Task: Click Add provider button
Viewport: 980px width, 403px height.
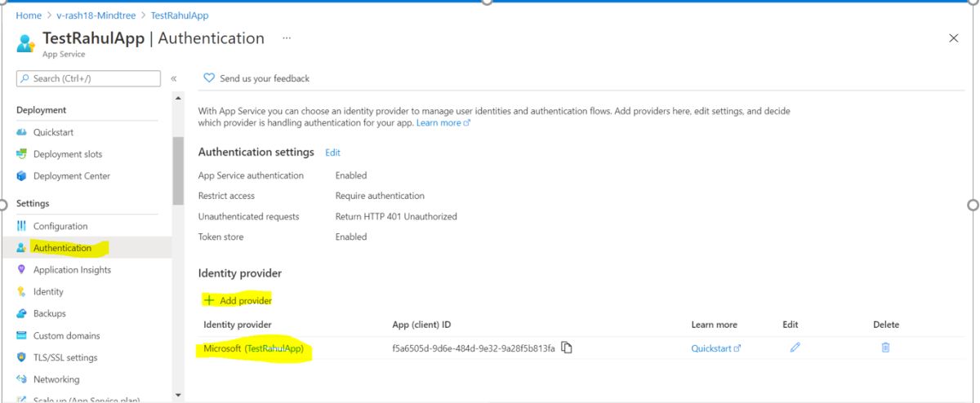Action: point(237,300)
